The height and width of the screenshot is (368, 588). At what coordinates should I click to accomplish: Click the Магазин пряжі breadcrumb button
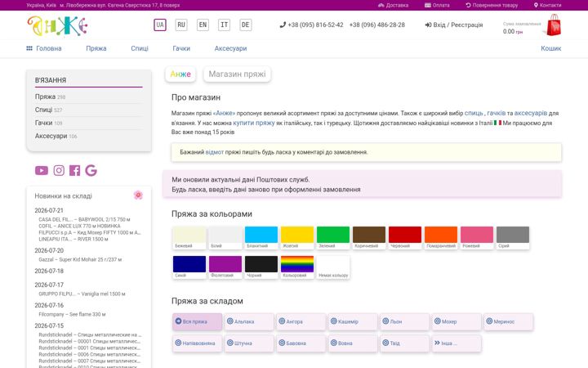(x=237, y=74)
